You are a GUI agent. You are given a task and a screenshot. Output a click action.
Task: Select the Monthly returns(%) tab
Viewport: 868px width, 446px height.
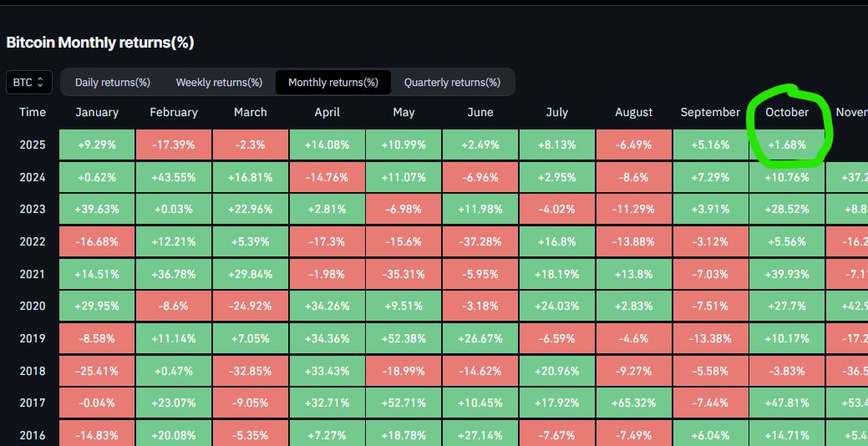(x=333, y=82)
